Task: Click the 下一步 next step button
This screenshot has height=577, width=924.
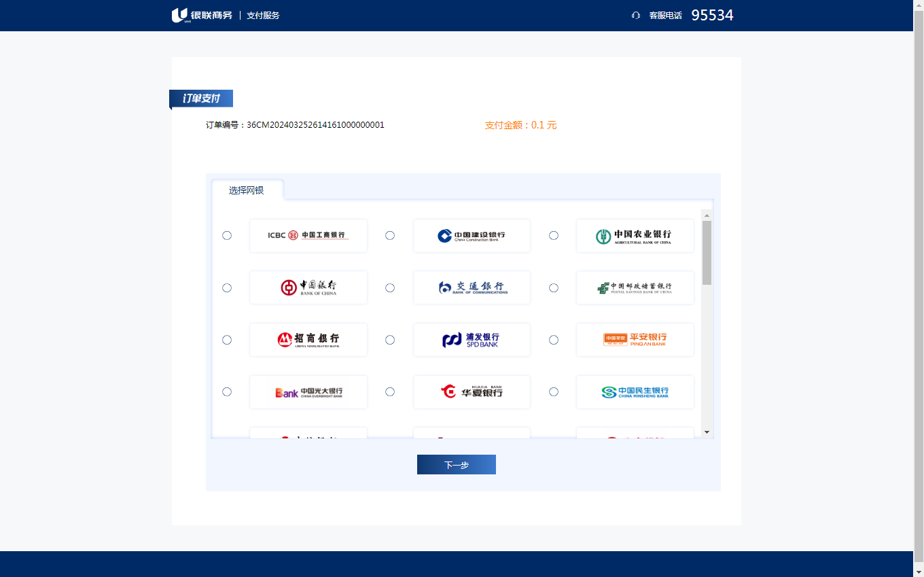Action: tap(457, 465)
